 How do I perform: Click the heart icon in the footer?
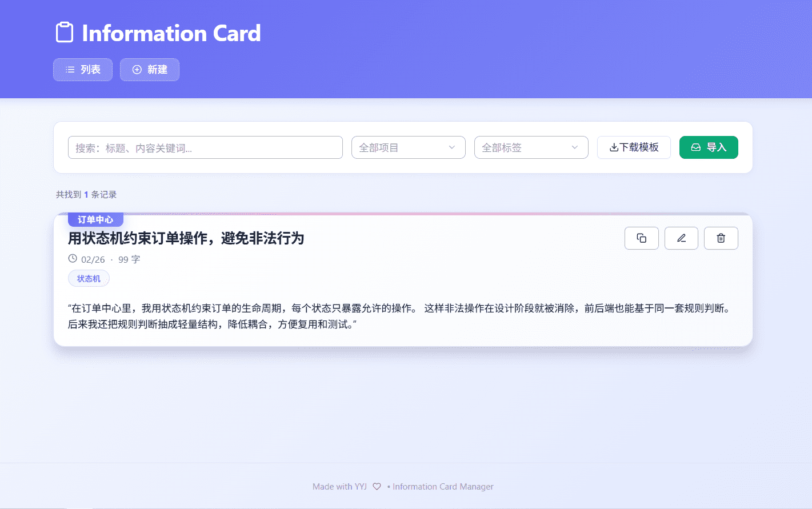pos(377,487)
